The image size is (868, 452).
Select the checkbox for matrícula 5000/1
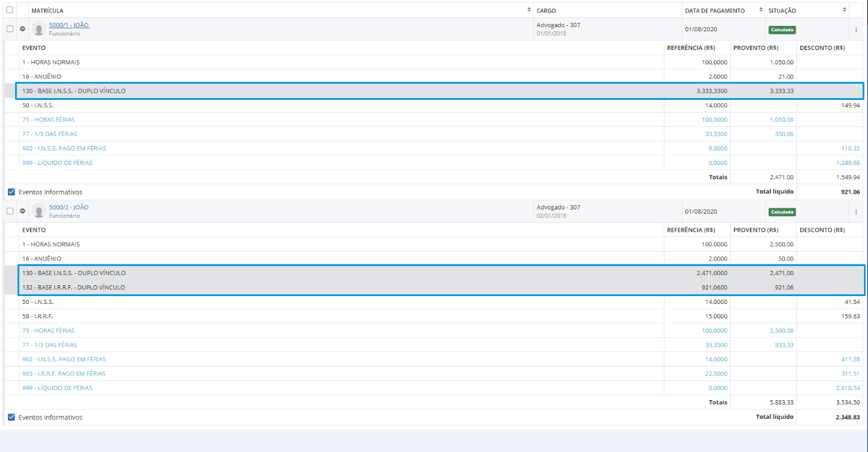(10, 29)
